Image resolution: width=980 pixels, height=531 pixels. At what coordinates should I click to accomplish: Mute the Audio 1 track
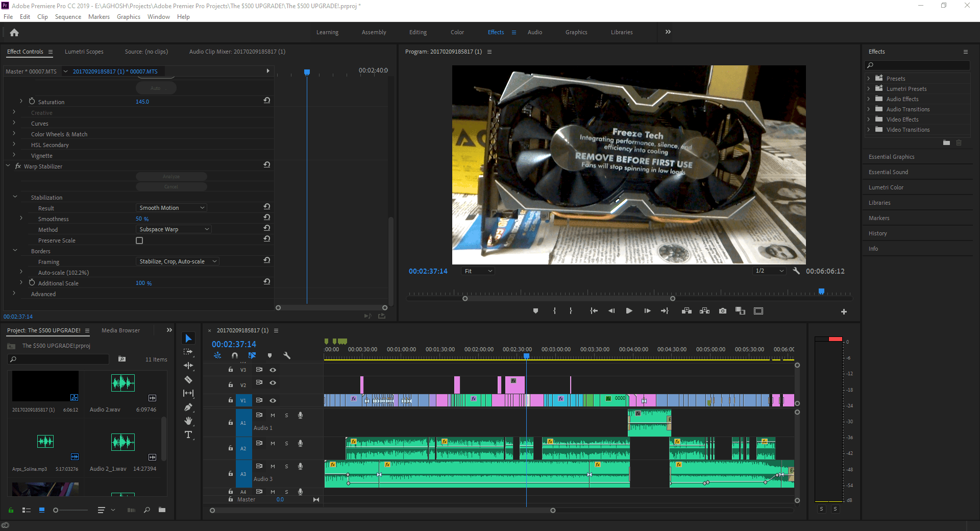point(272,415)
